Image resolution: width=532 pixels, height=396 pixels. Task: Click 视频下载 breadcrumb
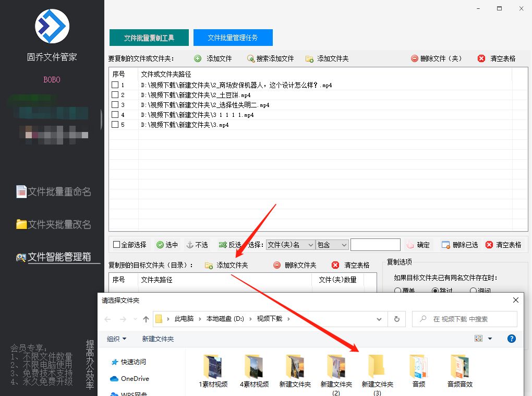[270, 319]
